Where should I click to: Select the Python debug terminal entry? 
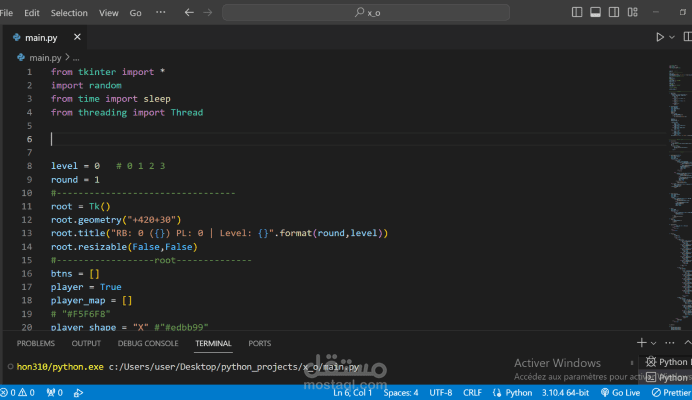tap(667, 362)
